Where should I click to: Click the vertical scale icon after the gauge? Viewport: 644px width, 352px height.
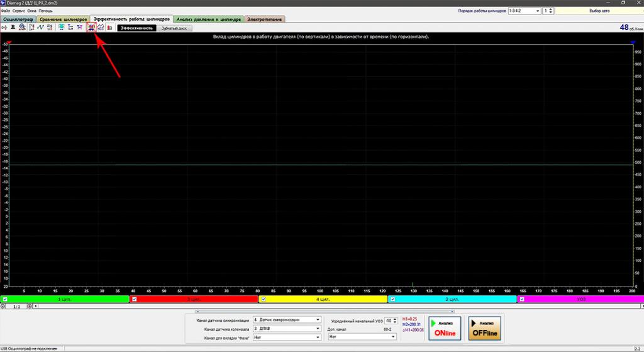31,28
